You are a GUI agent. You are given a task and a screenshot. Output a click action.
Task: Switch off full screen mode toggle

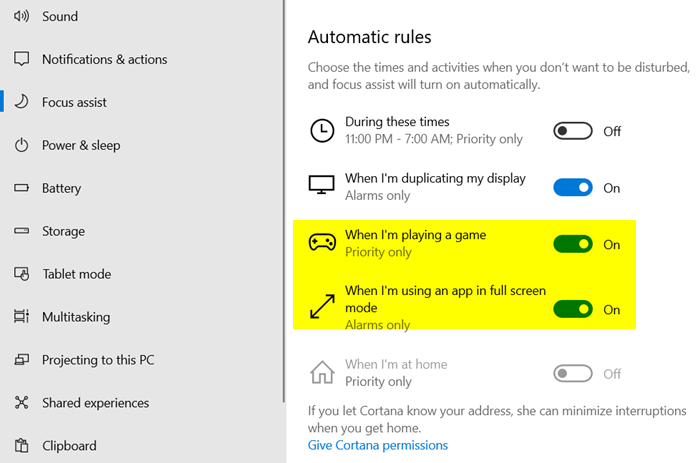[573, 309]
